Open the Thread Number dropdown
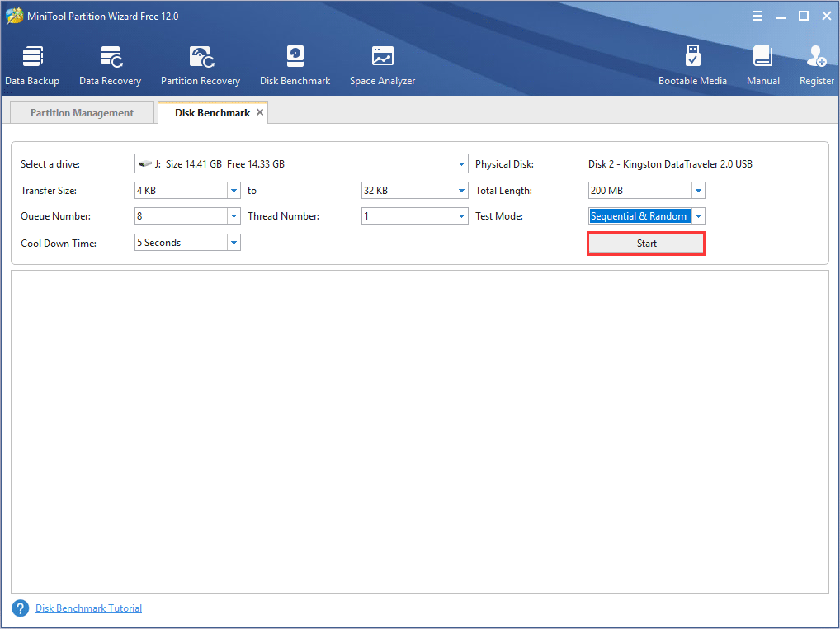Screen dimensions: 840x629 click(x=462, y=216)
